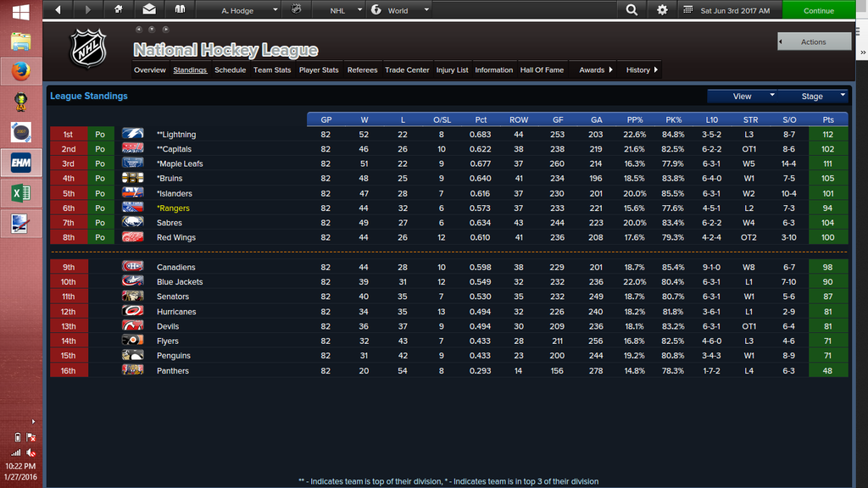
Task: Click the Lightning team logo
Action: (x=133, y=134)
